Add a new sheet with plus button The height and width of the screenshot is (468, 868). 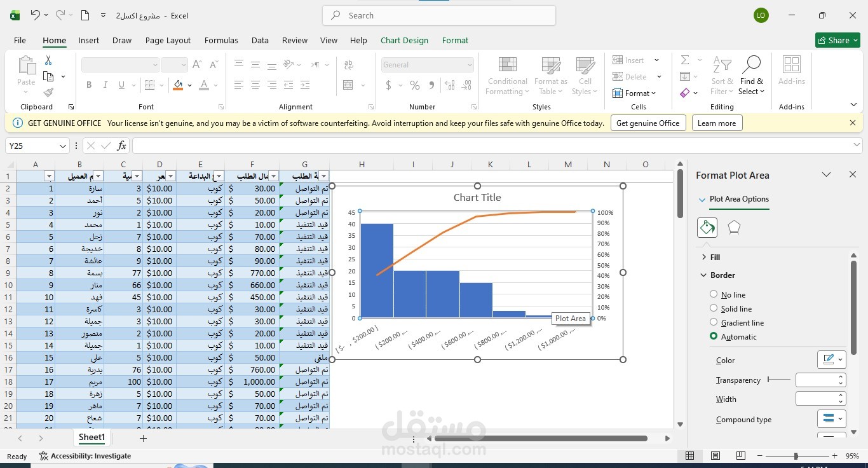(x=143, y=438)
